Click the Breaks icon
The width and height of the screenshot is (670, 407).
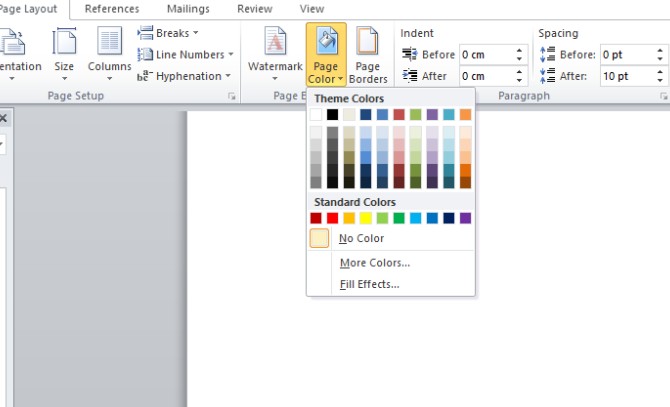point(145,33)
